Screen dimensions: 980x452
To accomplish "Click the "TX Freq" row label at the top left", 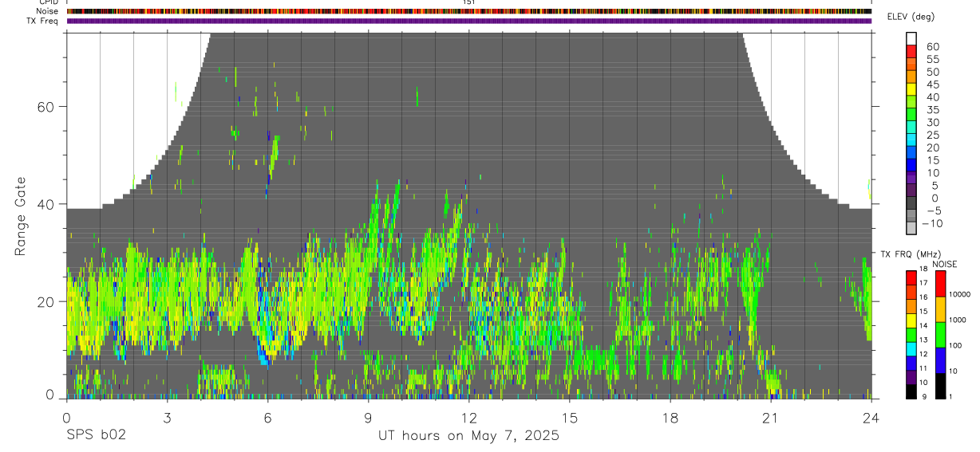I will click(42, 21).
